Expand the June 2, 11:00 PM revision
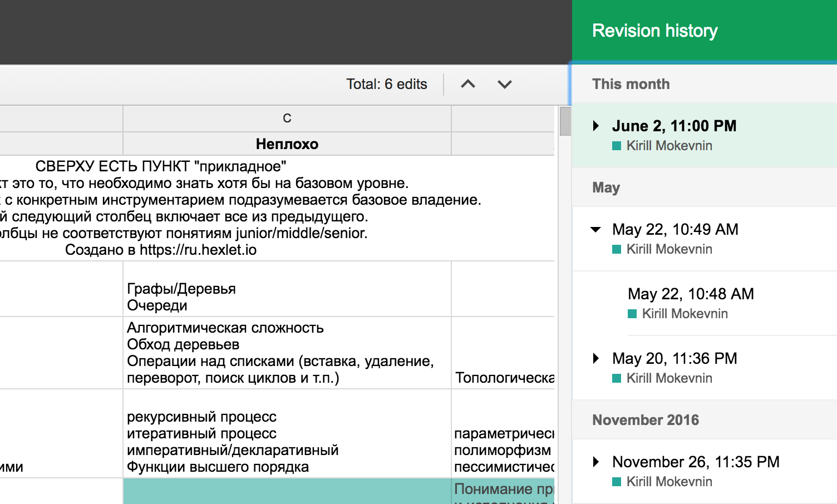Image resolution: width=837 pixels, height=504 pixels. click(x=595, y=126)
